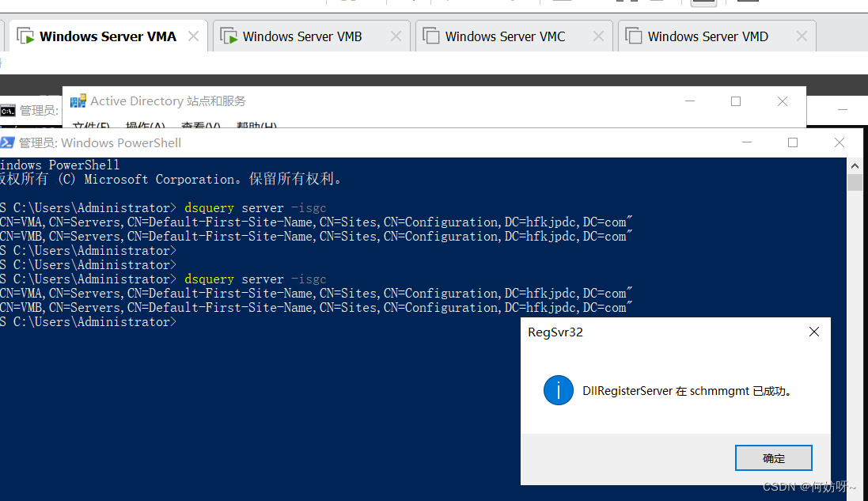Viewport: 868px width, 501px height.
Task: Close the Active Directory Sites and Services window
Action: point(783,101)
